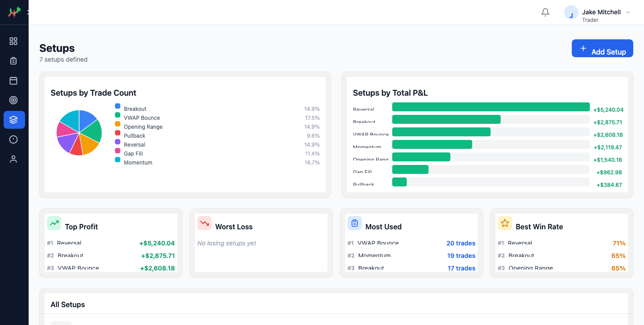This screenshot has height=325, width=644.
Task: Open the clock history icon in sidebar
Action: tap(13, 139)
